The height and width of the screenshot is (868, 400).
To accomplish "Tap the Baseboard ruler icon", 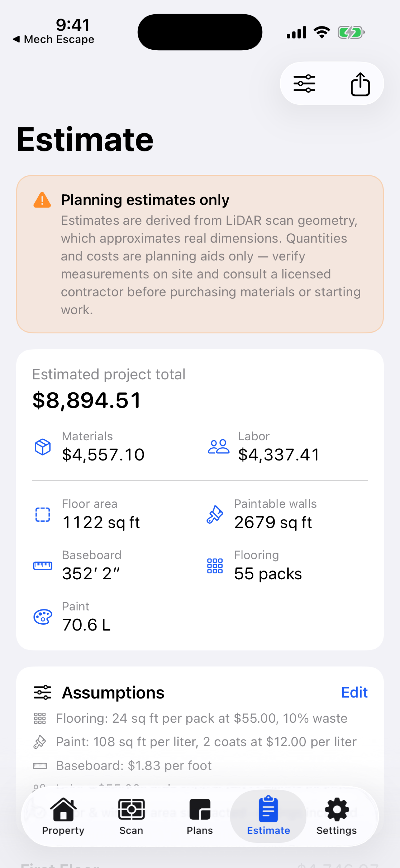I will 43,566.
